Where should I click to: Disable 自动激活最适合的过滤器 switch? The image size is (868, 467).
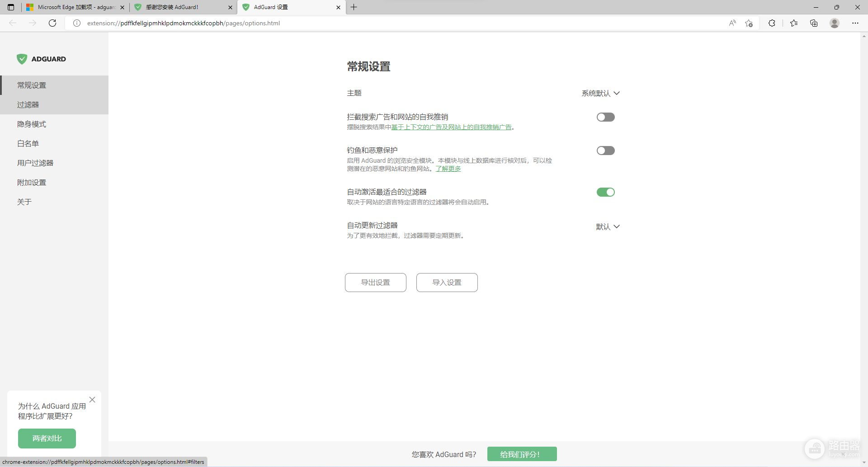[x=606, y=192]
